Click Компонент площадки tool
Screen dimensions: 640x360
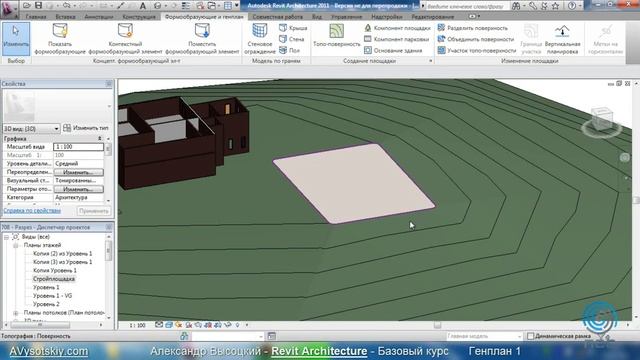coord(397,28)
